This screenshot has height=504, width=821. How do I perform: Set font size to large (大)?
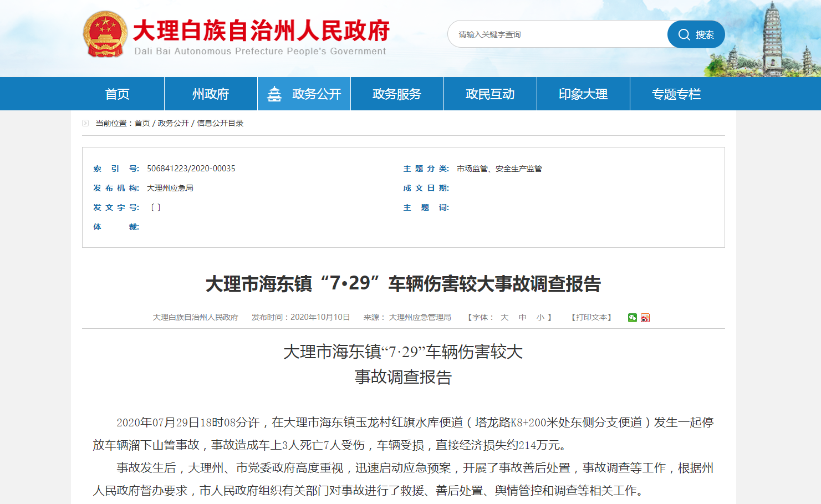[504, 317]
